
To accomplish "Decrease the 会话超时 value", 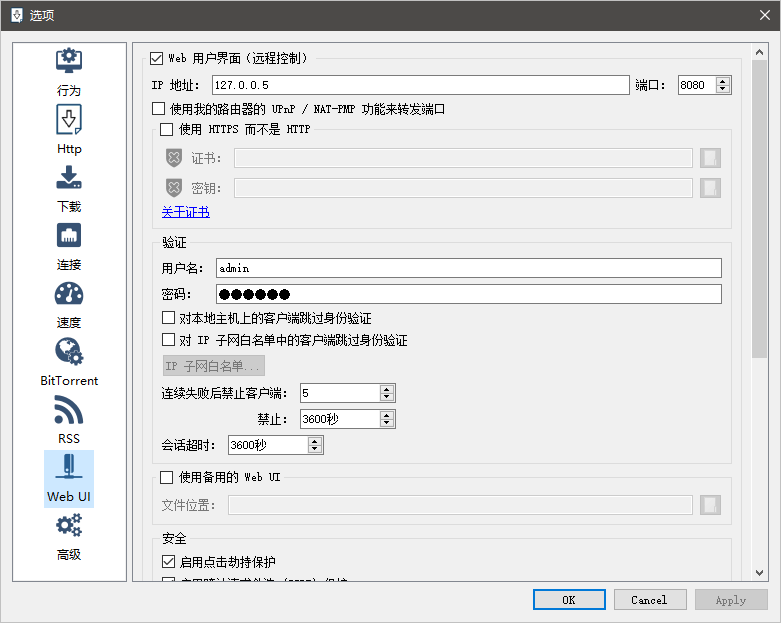I will (x=314, y=449).
